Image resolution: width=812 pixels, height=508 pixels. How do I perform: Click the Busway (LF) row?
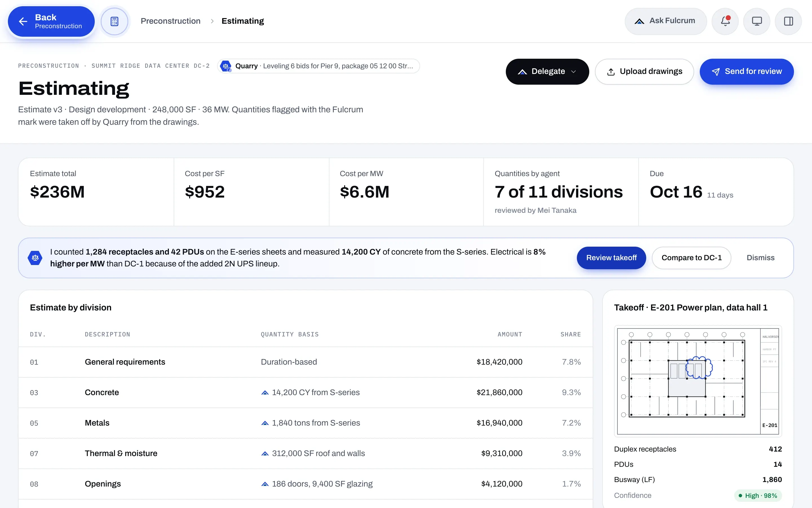(x=698, y=480)
